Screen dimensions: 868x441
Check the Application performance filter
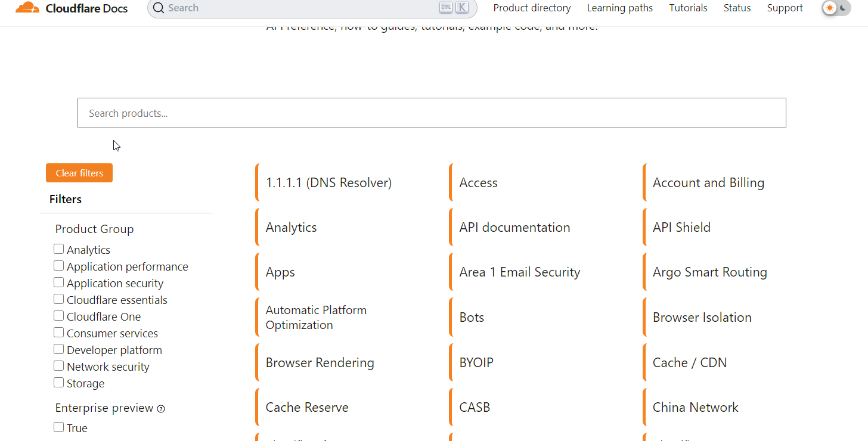tap(58, 266)
